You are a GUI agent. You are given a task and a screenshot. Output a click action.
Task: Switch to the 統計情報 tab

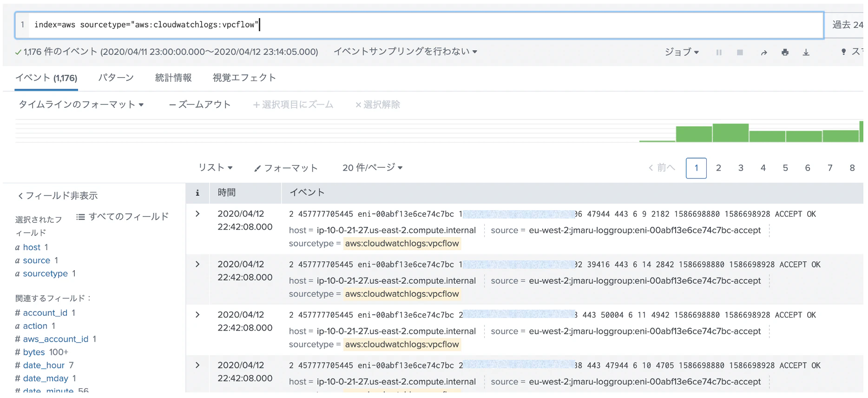173,78
